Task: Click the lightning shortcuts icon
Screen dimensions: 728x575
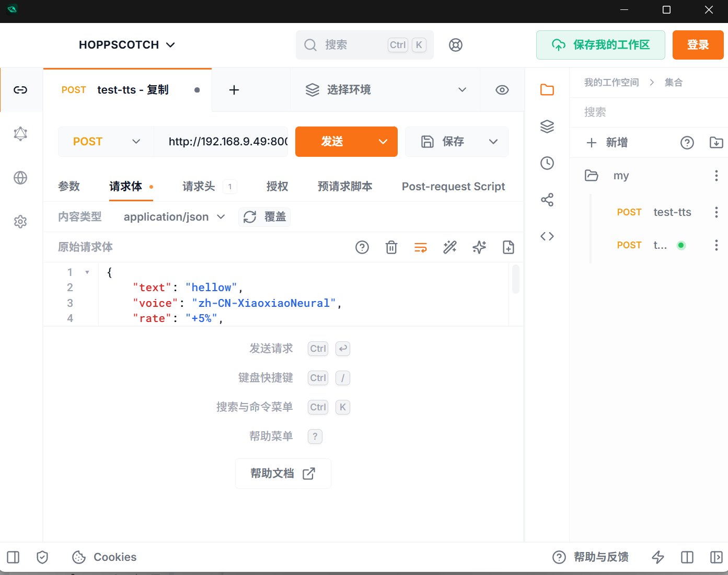Action: tap(658, 557)
